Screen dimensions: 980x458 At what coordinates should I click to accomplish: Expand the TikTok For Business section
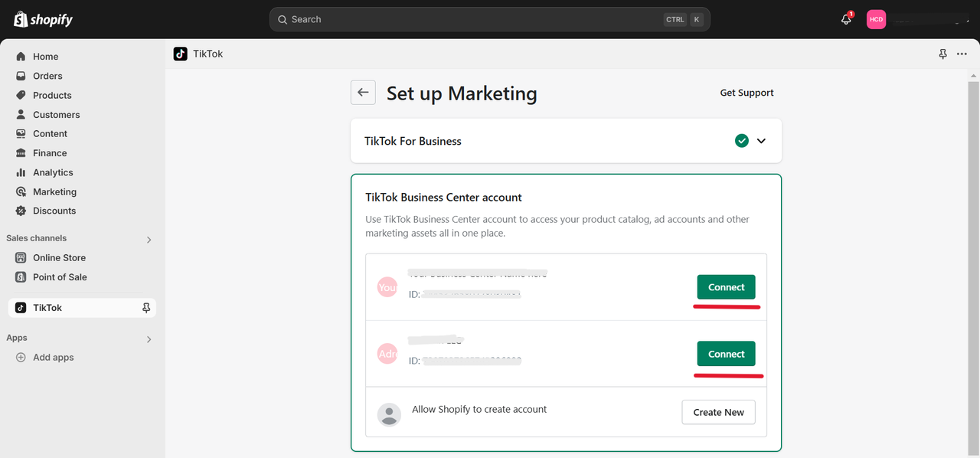tap(761, 141)
